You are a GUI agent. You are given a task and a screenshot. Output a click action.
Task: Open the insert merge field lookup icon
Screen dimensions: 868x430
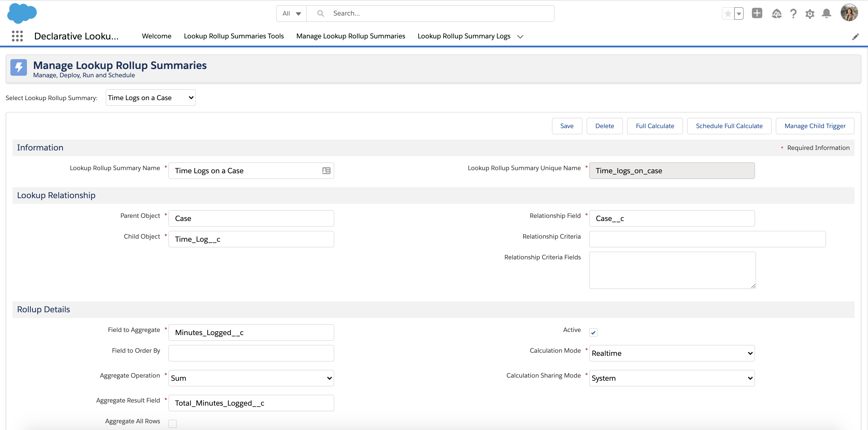(x=326, y=171)
